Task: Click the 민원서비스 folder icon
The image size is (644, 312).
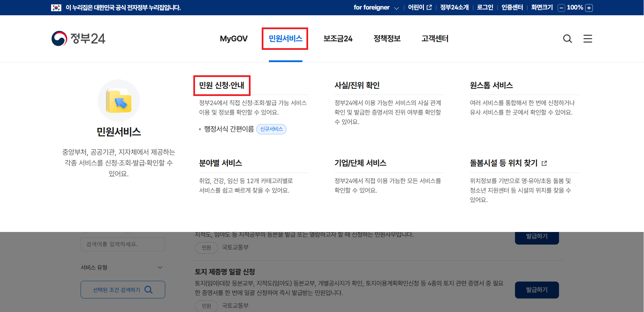Action: pos(119,100)
